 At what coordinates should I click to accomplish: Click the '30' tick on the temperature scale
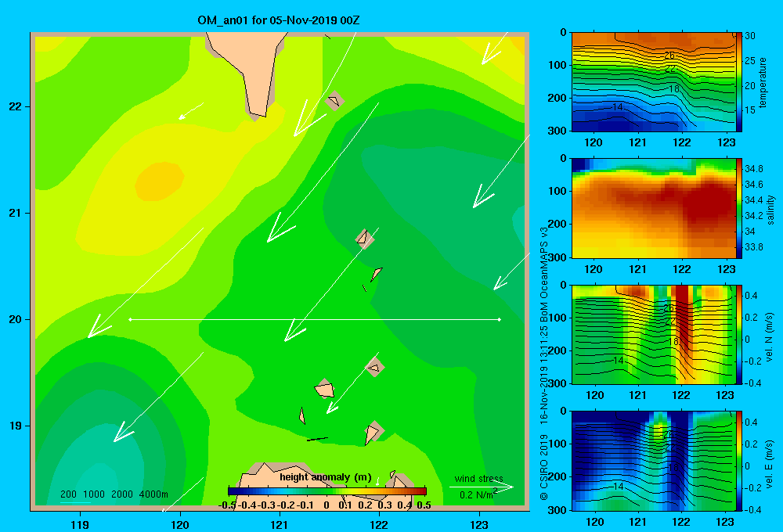(x=749, y=36)
